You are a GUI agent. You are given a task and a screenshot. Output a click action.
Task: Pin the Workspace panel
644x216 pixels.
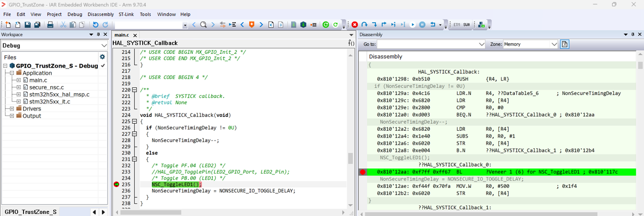(98, 34)
